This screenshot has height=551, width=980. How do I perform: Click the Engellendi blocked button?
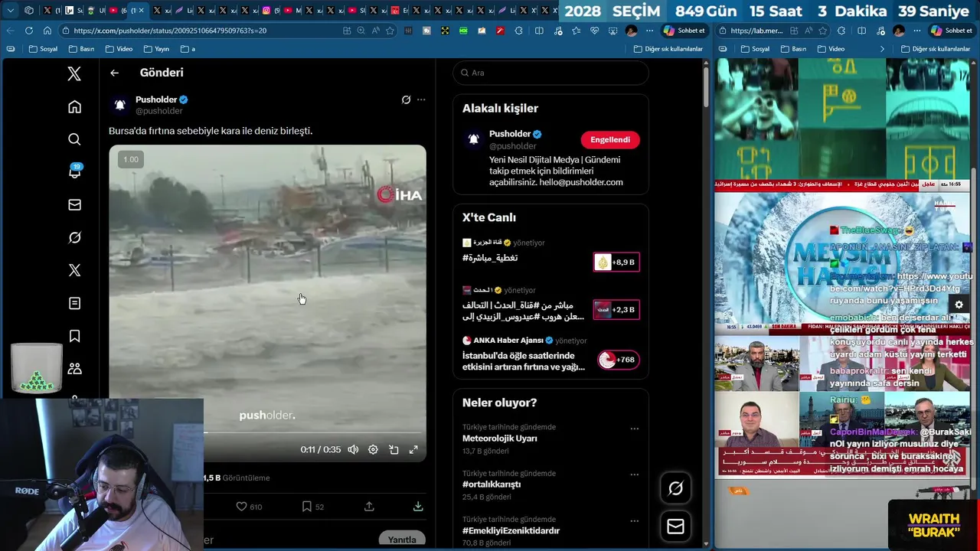610,140
